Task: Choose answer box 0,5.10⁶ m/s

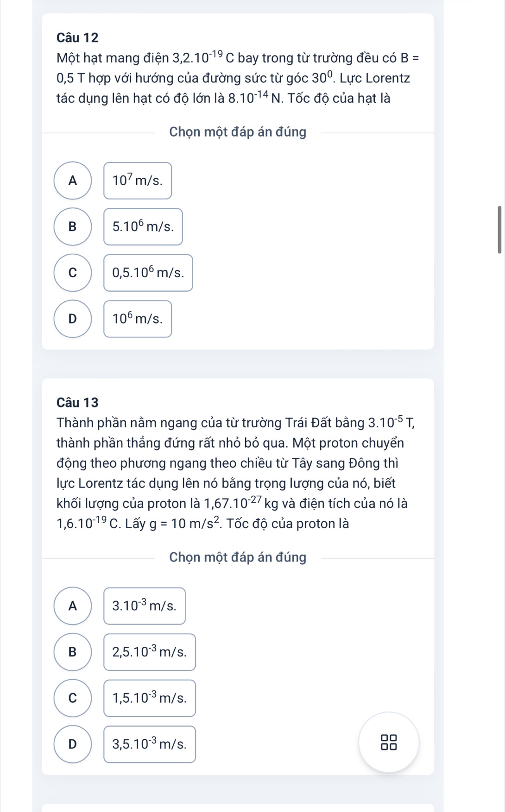Action: click(148, 273)
